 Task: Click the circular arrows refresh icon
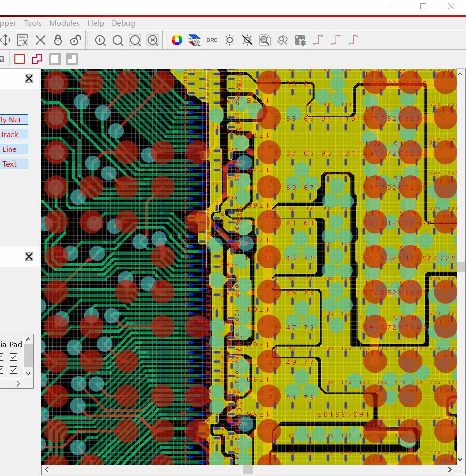coord(282,40)
